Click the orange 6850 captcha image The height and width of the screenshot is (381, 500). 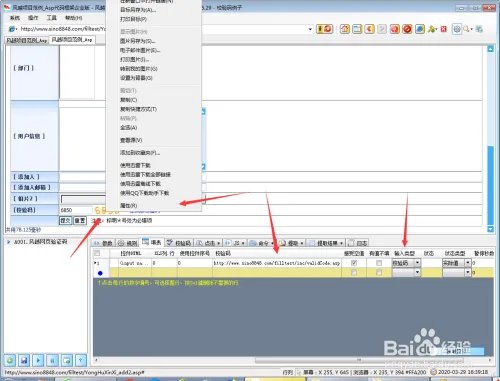click(x=107, y=211)
